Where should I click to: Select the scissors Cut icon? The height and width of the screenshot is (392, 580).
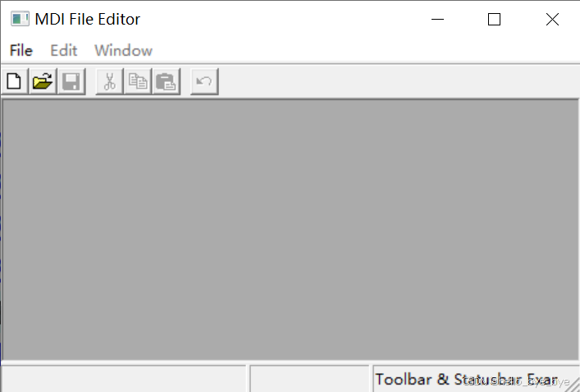click(x=109, y=81)
